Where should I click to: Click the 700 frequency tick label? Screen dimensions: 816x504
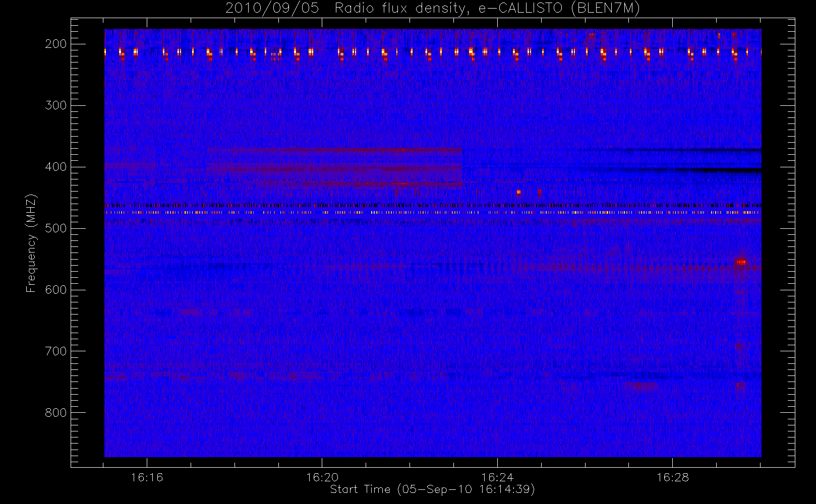coord(56,351)
